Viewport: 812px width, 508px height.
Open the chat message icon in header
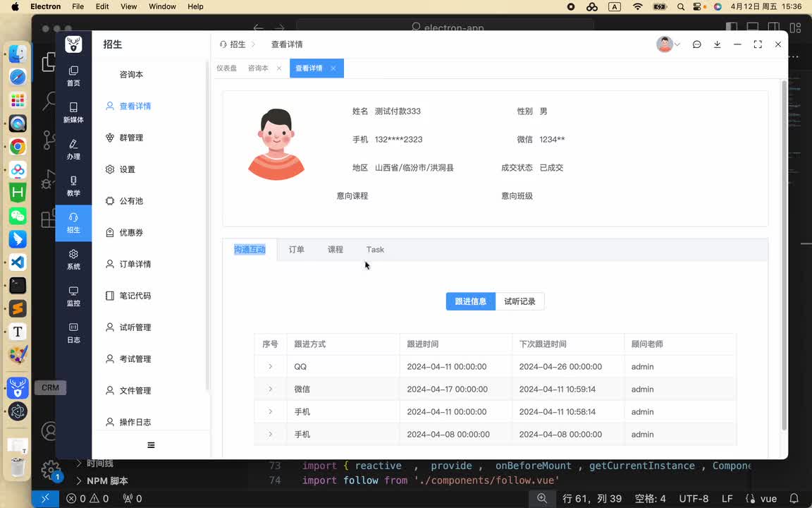click(x=697, y=44)
